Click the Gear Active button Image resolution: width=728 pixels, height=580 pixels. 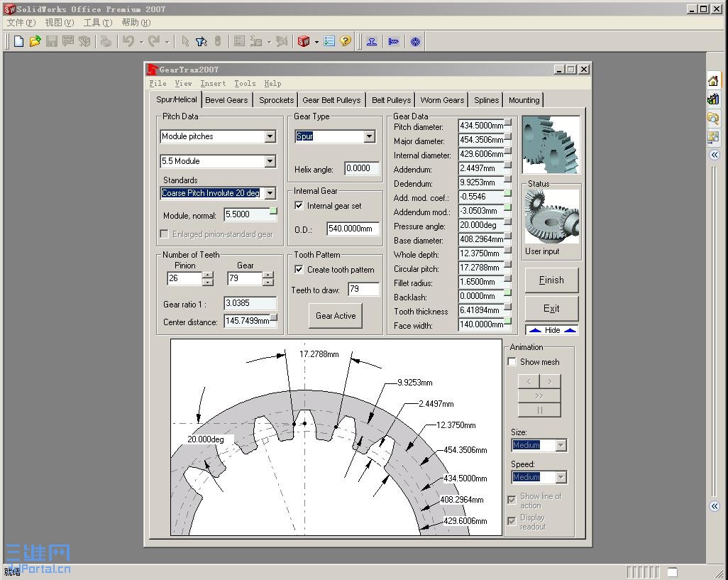pos(336,316)
